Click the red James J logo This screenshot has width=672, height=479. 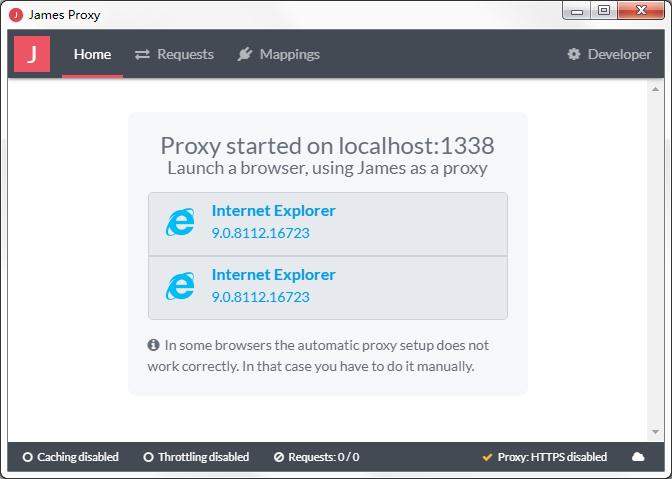pos(32,54)
